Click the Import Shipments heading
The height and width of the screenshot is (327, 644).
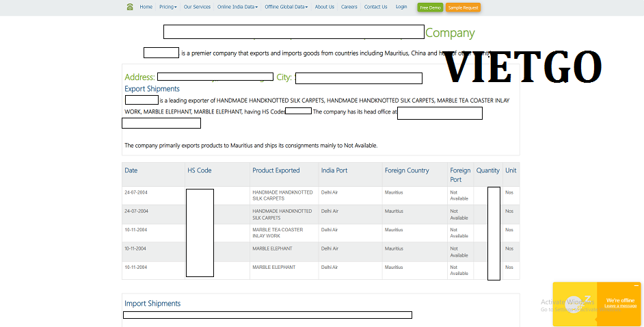tap(152, 304)
